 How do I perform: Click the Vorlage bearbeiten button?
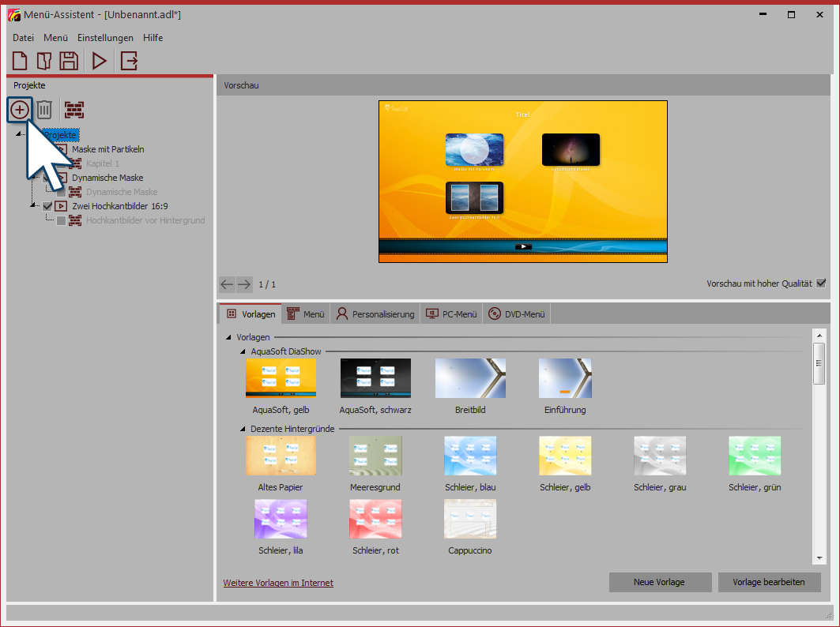click(x=769, y=582)
